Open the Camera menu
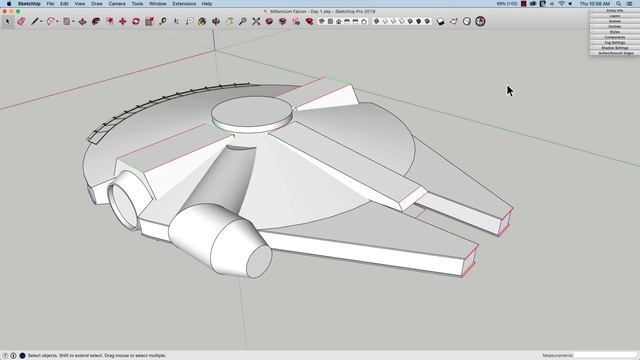This screenshot has height=360, width=640. point(117,4)
